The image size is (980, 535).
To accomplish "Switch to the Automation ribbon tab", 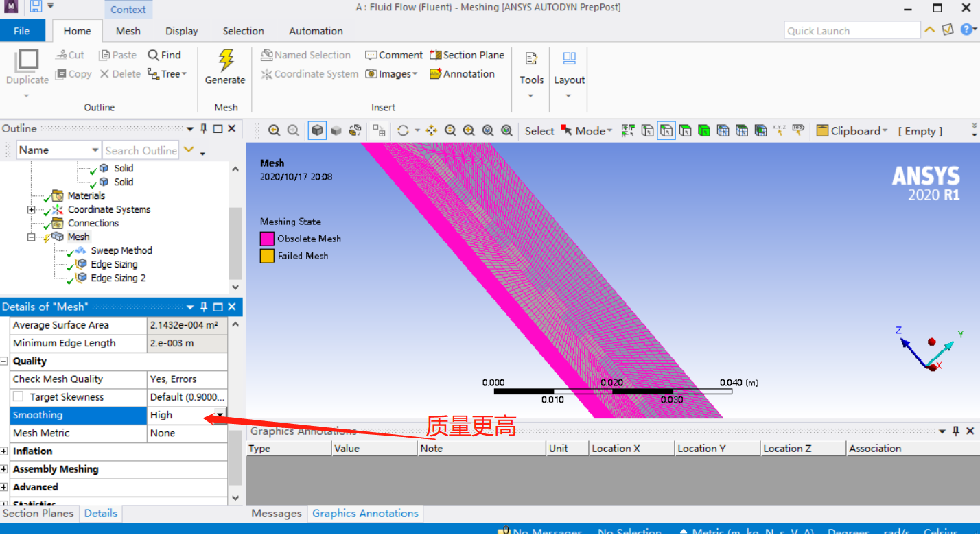I will coord(316,31).
